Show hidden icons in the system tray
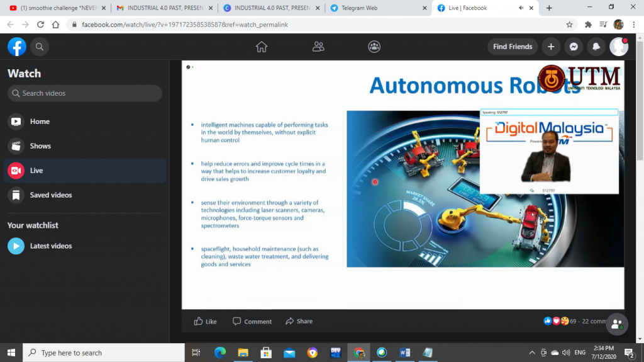This screenshot has width=644, height=362. click(x=532, y=353)
